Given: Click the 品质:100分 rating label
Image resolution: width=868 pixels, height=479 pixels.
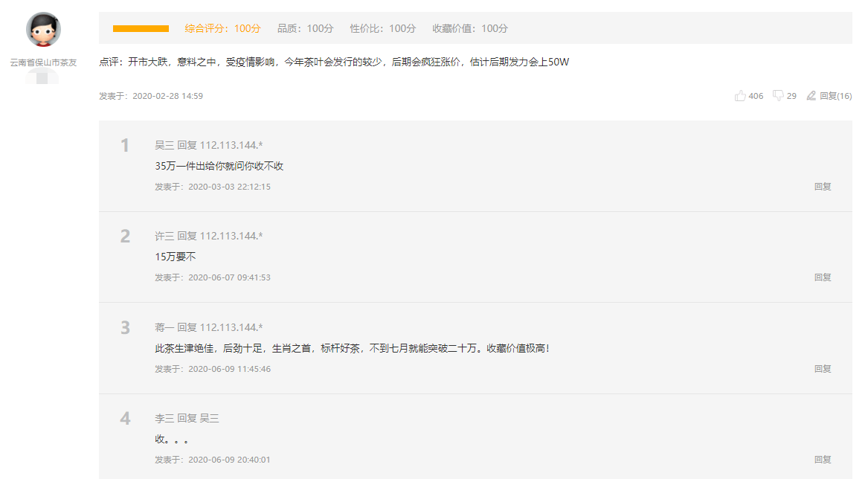Looking at the screenshot, I should tap(305, 28).
